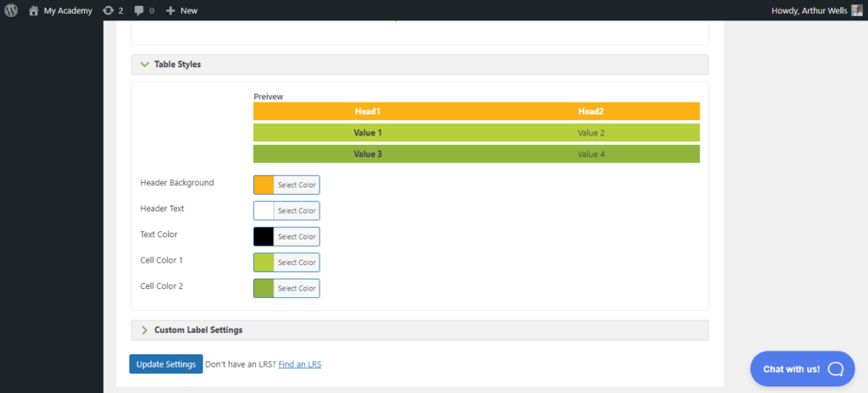Click the chat bubble icon in widget
The height and width of the screenshot is (393, 868).
click(835, 368)
